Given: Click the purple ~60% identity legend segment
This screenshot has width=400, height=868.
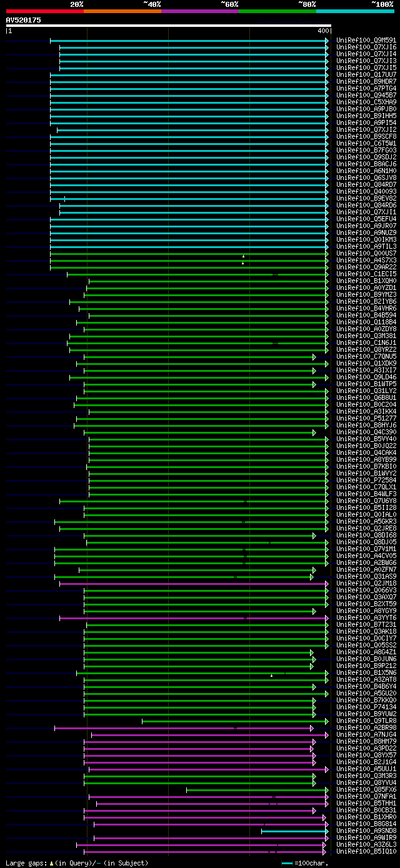Looking at the screenshot, I should pos(199,11).
